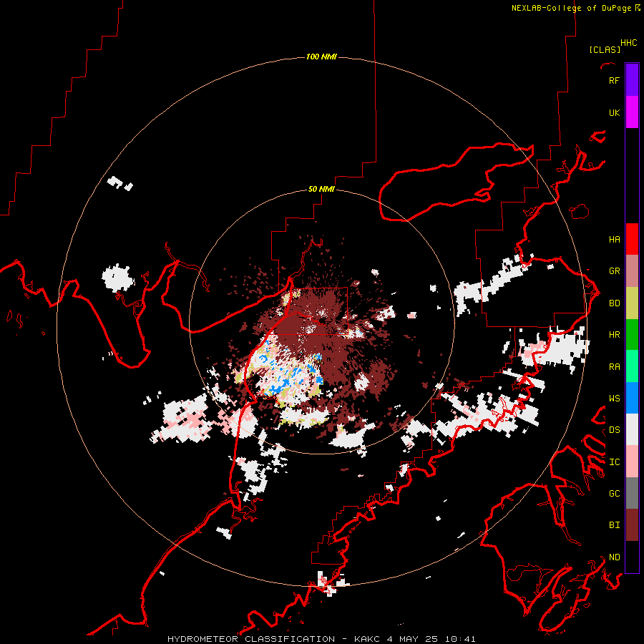Pick the HR green legend swatch
The image size is (644, 644).
[x=632, y=335]
